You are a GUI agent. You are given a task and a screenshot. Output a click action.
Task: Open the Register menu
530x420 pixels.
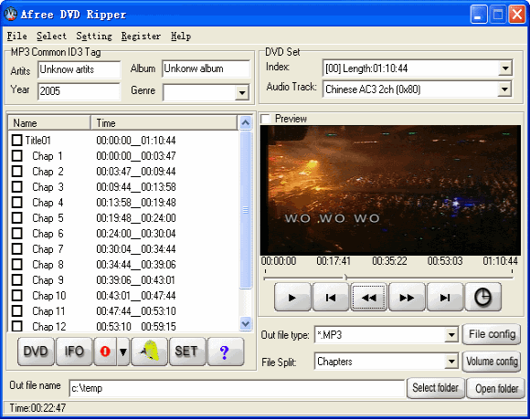141,36
